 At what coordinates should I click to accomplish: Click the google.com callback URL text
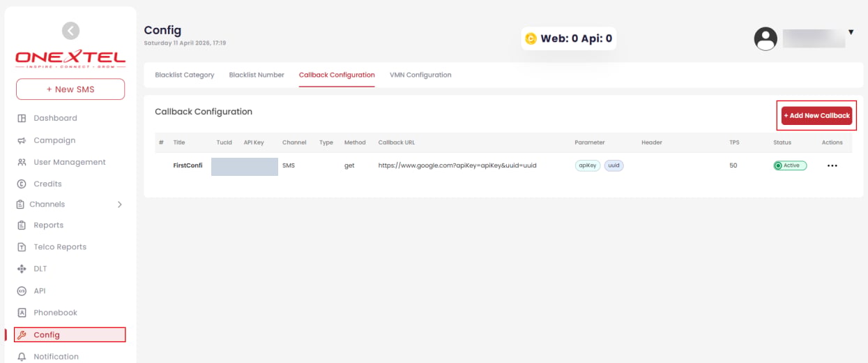[x=457, y=166]
